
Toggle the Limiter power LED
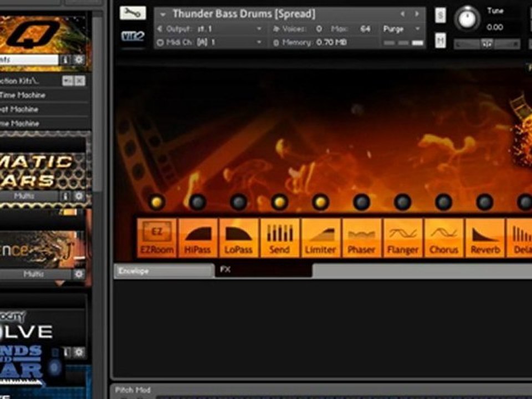tap(321, 202)
